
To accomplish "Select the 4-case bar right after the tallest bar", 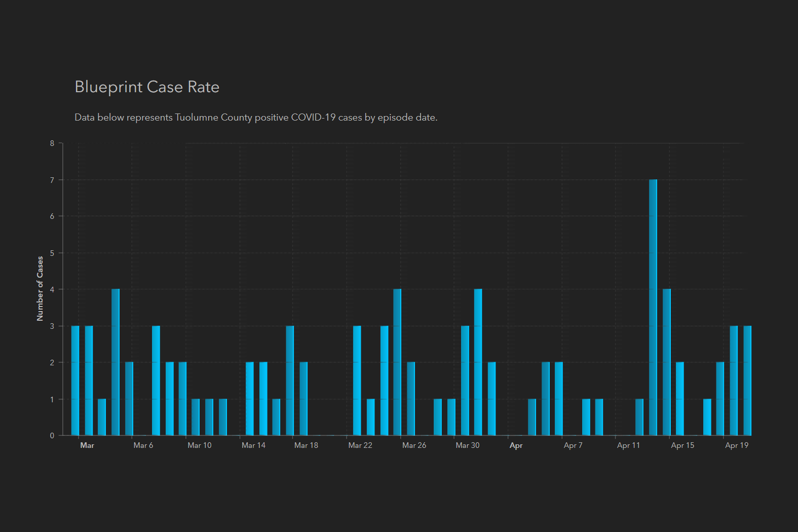I will pos(667,362).
